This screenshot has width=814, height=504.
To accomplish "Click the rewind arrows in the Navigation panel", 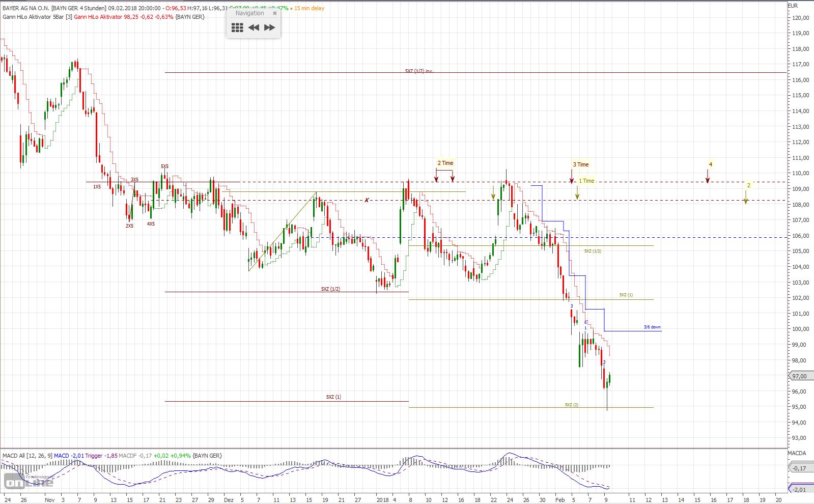I will (x=254, y=27).
